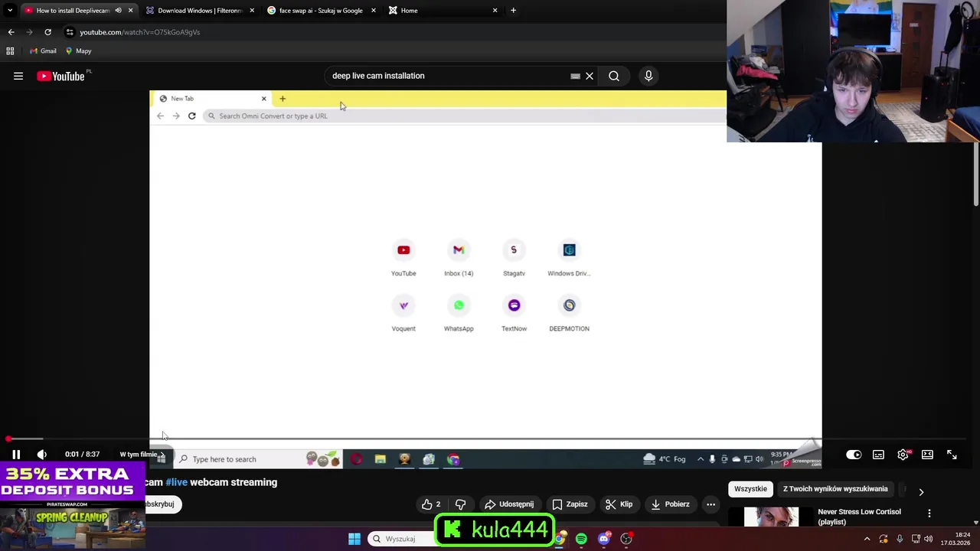Open Discord from the taskbar

coord(604,539)
